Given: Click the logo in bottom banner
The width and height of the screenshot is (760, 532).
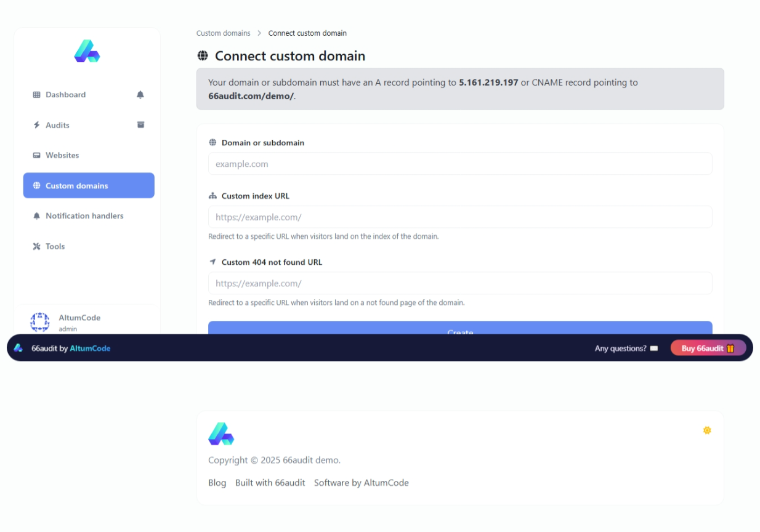Looking at the screenshot, I should point(18,348).
